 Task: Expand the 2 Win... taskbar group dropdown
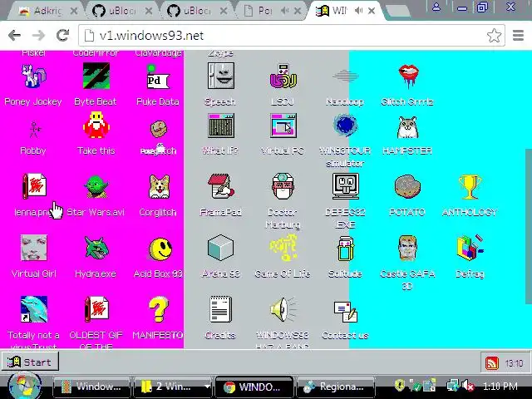[207, 387]
